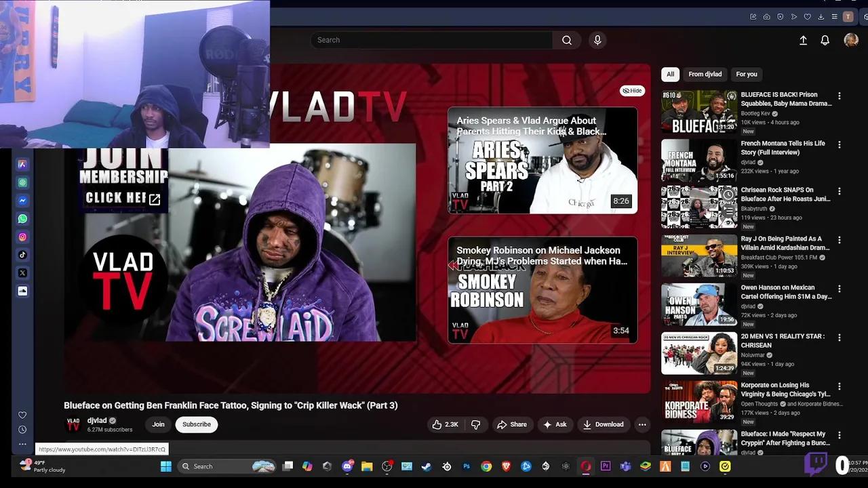Click the YouTube search input field
Screen dimensions: 868x488
[431, 40]
